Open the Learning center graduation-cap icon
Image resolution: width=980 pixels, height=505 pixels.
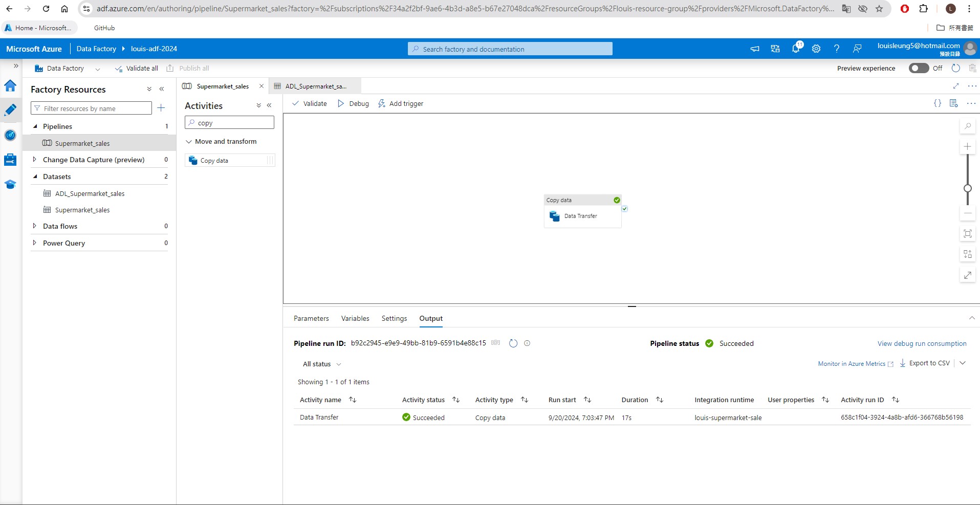click(x=10, y=184)
